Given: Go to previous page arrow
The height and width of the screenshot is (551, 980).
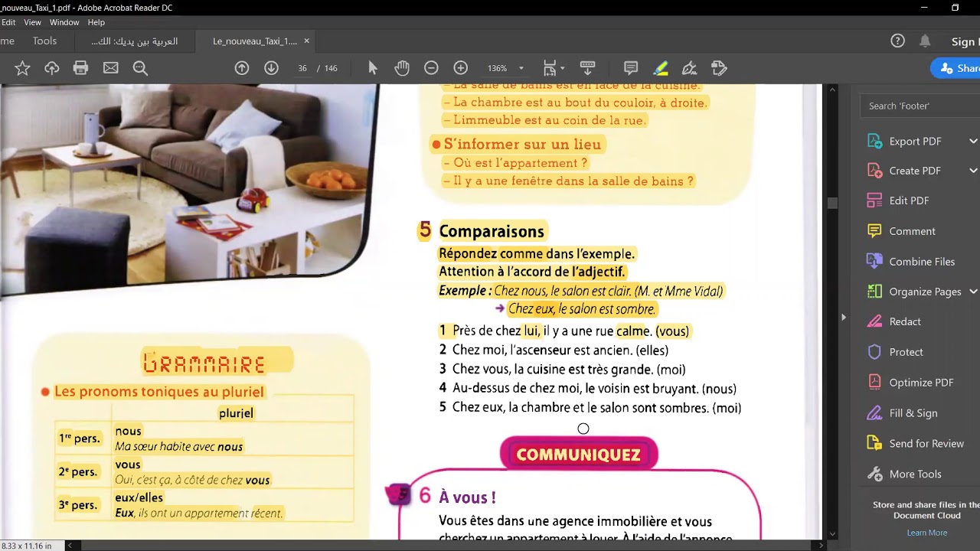Looking at the screenshot, I should (x=242, y=68).
